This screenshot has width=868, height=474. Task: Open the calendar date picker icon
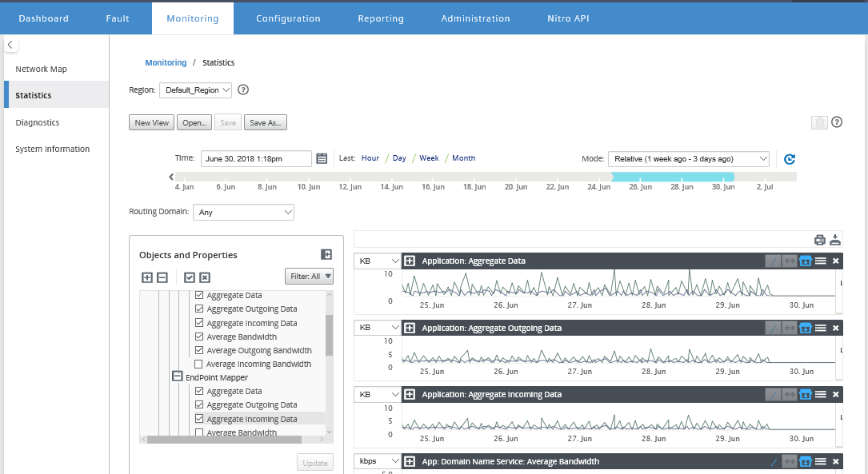[x=322, y=159]
